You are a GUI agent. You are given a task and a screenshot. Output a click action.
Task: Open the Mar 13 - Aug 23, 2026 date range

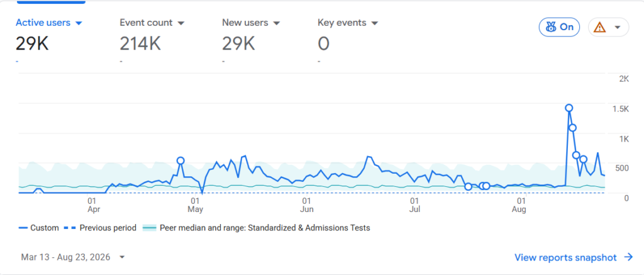[x=73, y=257]
